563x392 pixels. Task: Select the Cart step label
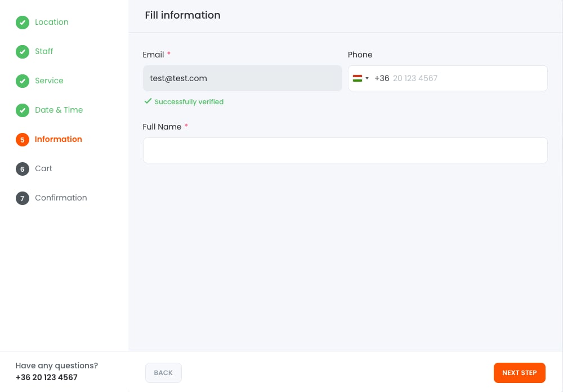click(43, 168)
